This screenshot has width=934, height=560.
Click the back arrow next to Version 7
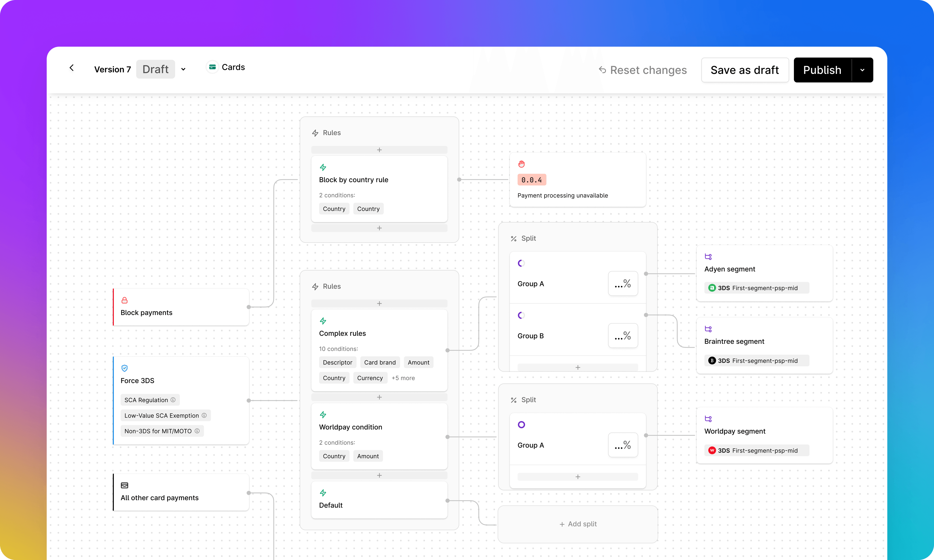pos(72,68)
